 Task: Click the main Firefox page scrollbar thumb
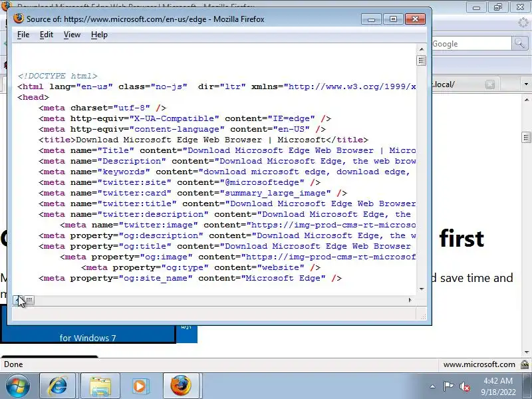click(526, 138)
